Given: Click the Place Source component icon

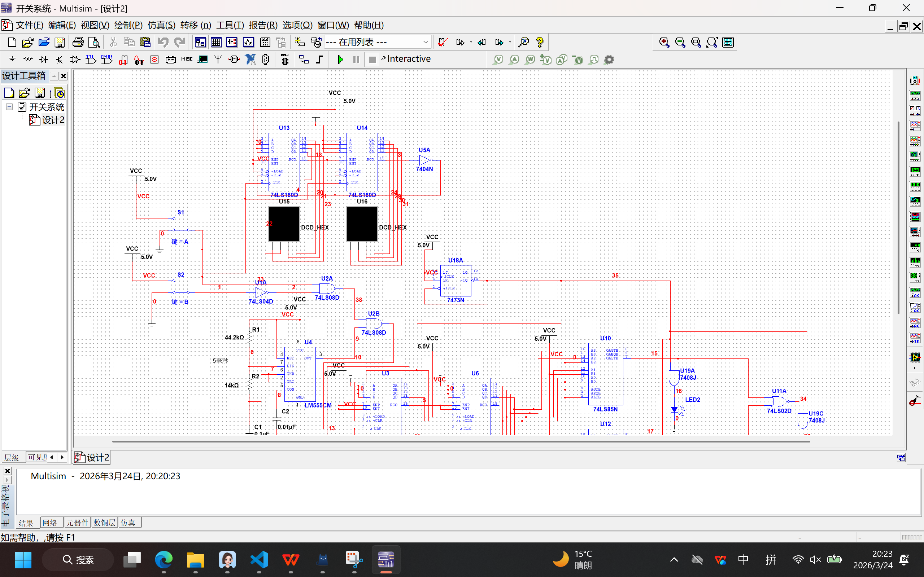Looking at the screenshot, I should point(12,60).
